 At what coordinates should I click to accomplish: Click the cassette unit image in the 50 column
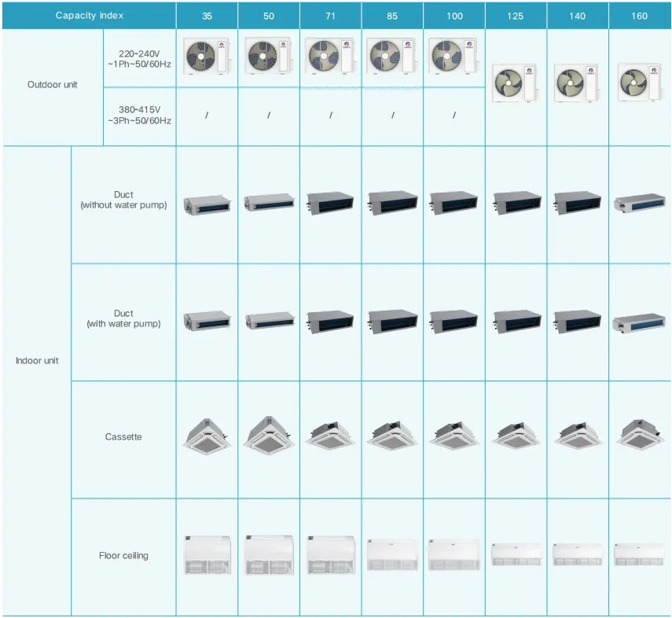pyautogui.click(x=268, y=436)
